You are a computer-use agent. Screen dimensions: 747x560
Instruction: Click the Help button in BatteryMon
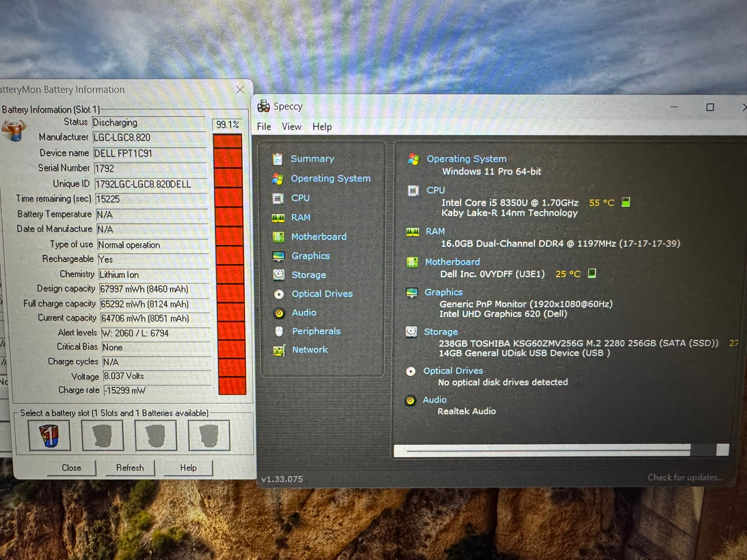[x=188, y=468]
